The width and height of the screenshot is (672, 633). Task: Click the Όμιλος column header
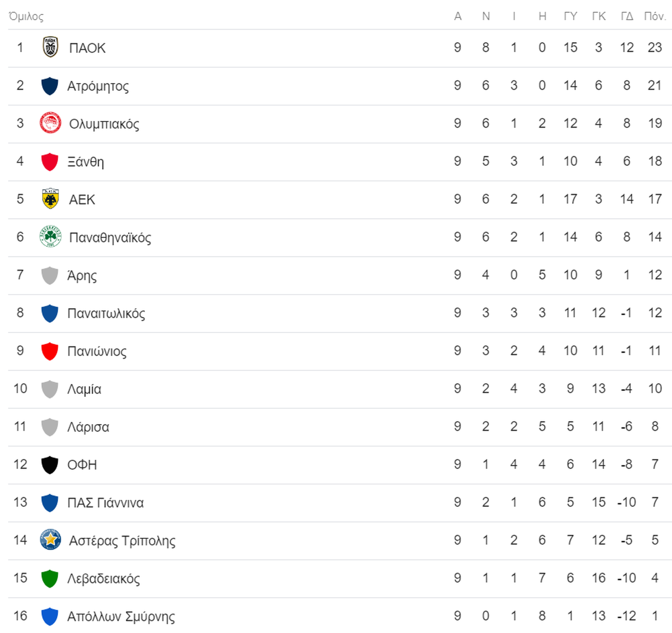(26, 16)
